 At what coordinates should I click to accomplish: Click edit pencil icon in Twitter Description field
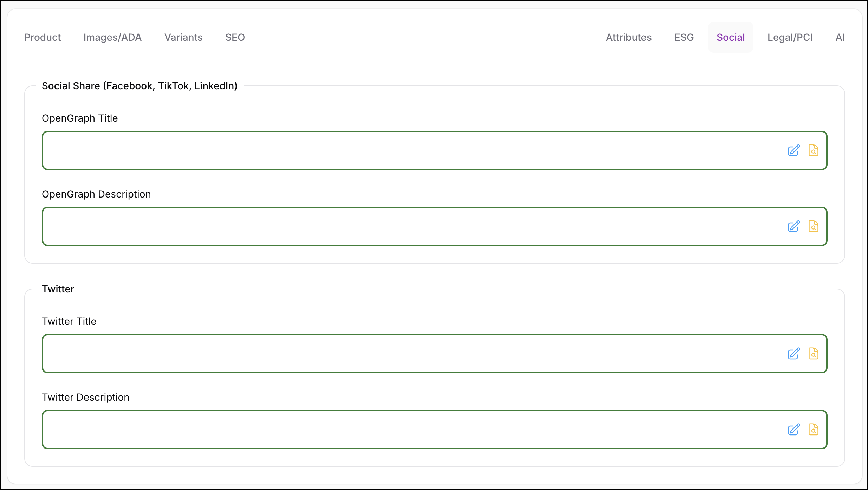793,430
